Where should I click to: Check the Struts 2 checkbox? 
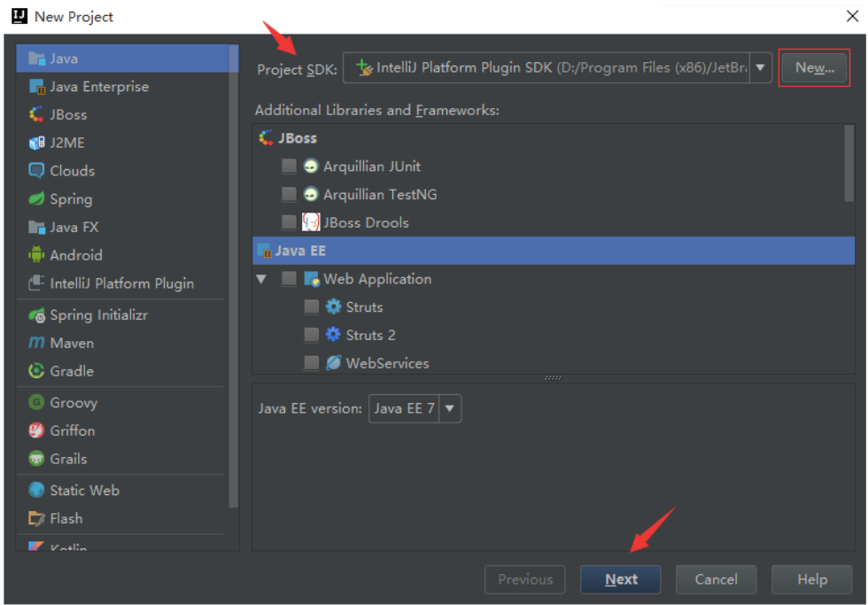point(312,334)
